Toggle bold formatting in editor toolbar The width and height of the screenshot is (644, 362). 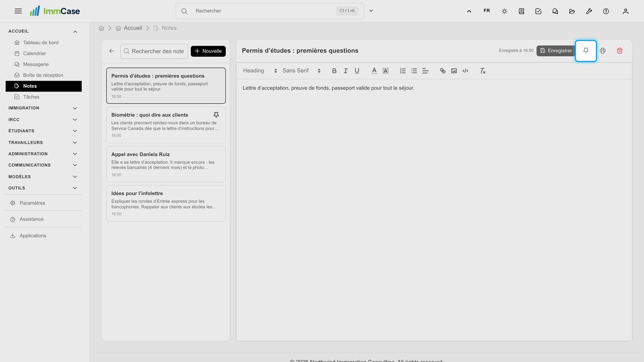[334, 71]
